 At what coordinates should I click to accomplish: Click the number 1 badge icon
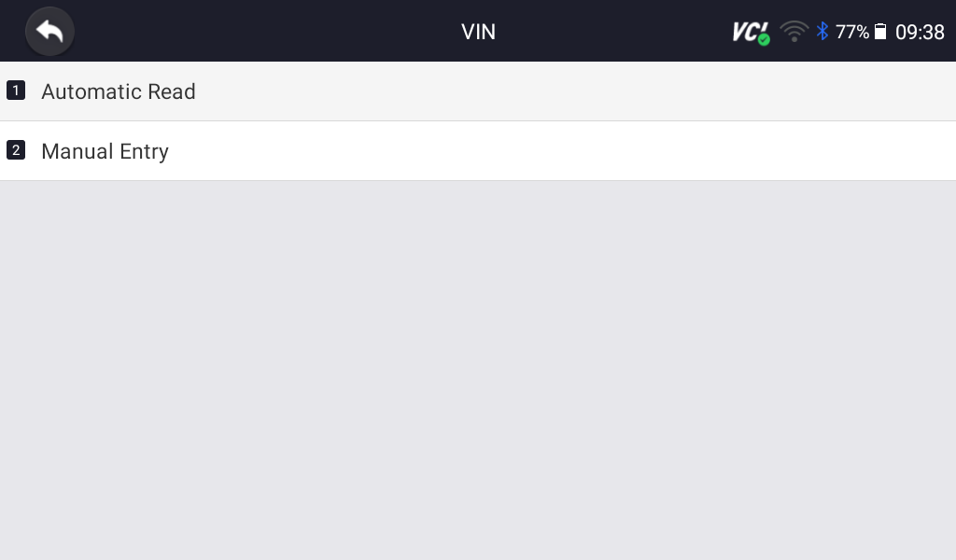(16, 91)
